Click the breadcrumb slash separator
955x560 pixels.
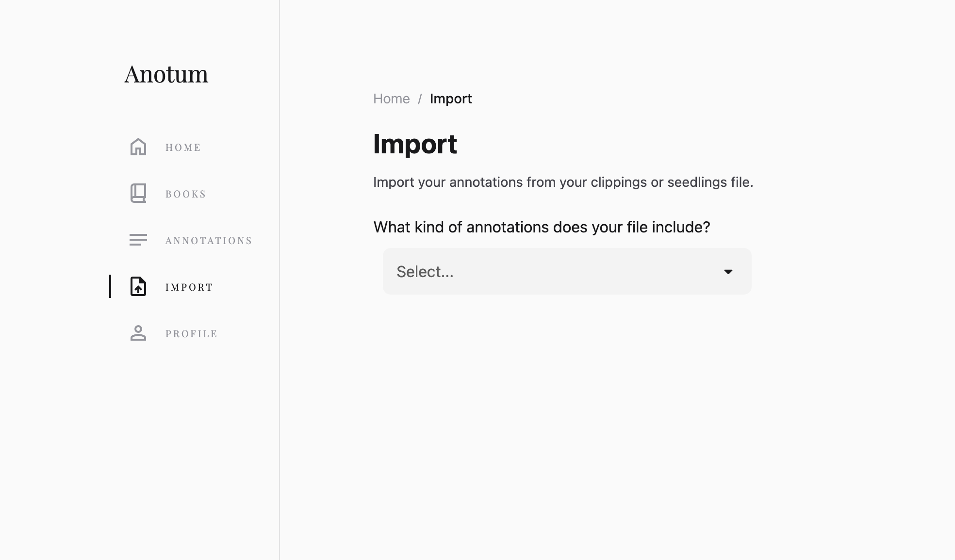coord(420,99)
